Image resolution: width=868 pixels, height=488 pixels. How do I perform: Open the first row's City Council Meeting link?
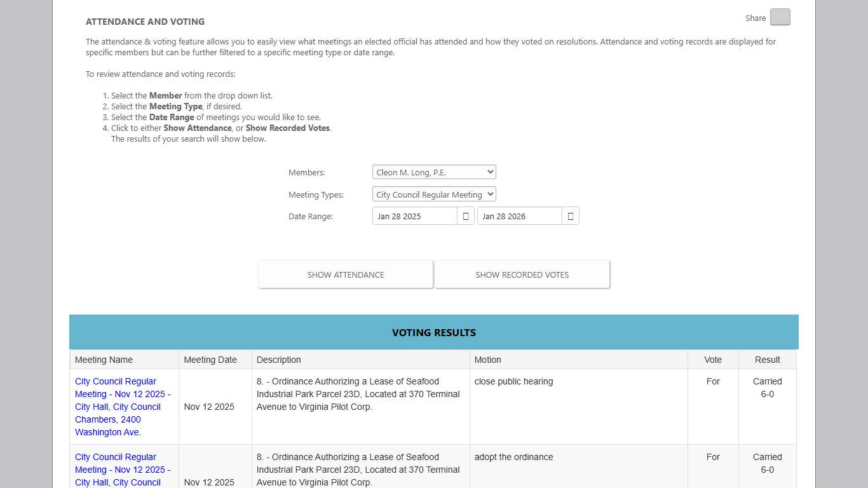pos(117,407)
